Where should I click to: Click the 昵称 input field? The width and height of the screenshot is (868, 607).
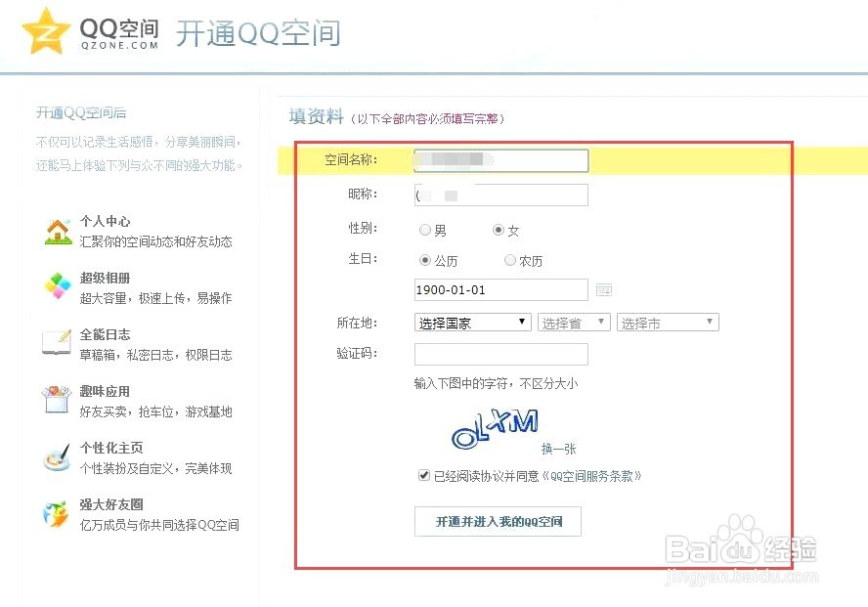501,195
